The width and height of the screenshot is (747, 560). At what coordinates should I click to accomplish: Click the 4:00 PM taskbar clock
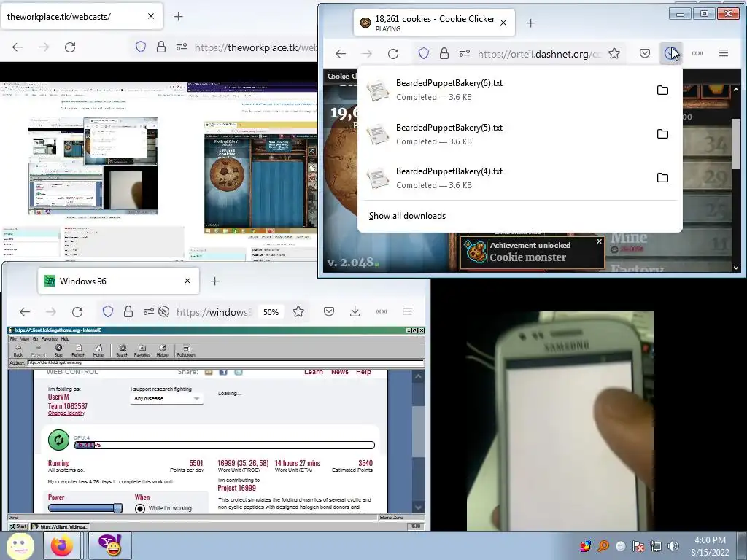pyautogui.click(x=710, y=546)
